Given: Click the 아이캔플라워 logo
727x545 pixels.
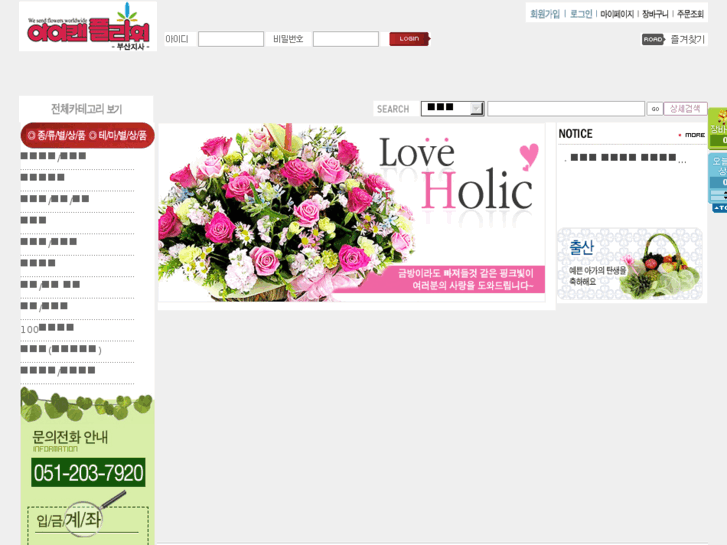Looking at the screenshot, I should point(88,26).
